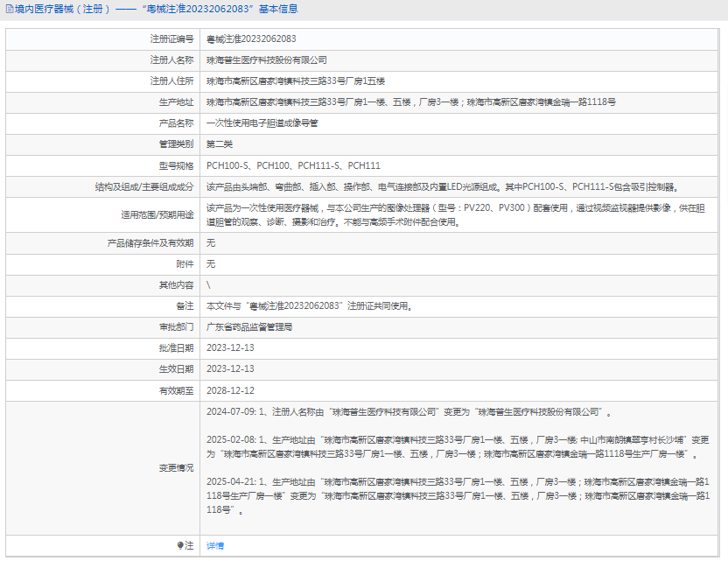Select the 产品储存条件及有效期 label
The image size is (728, 561).
click(150, 243)
